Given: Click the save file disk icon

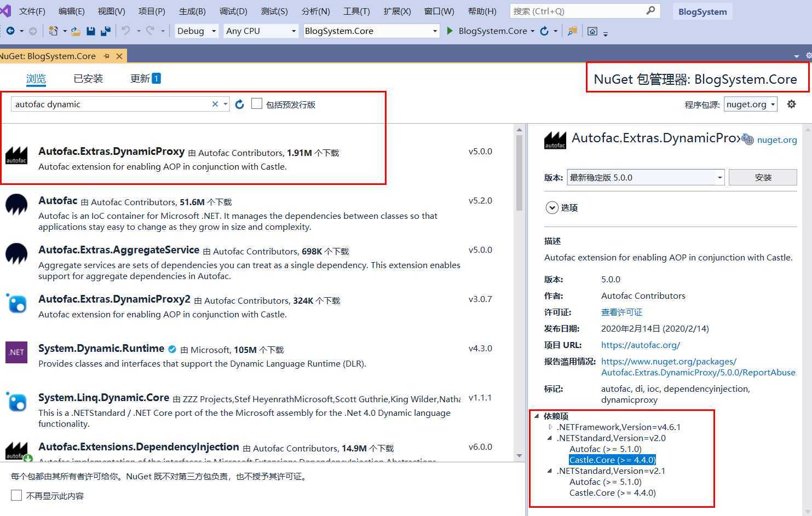Looking at the screenshot, I should tap(91, 31).
